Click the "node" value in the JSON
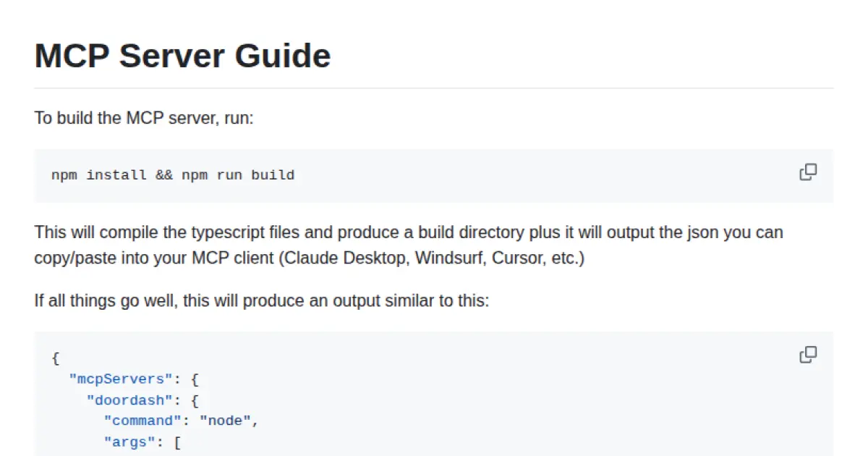The height and width of the screenshot is (456, 868). (x=225, y=421)
